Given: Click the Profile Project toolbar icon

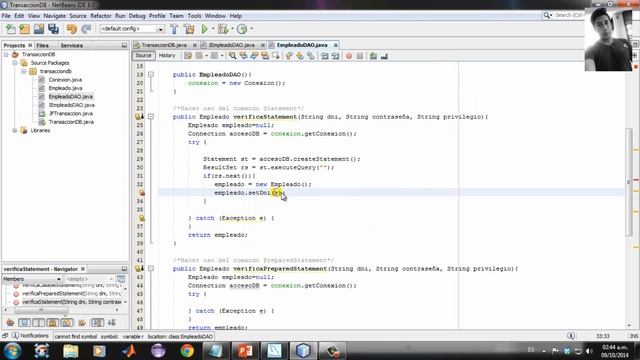Looking at the screenshot, I should tap(242, 29).
